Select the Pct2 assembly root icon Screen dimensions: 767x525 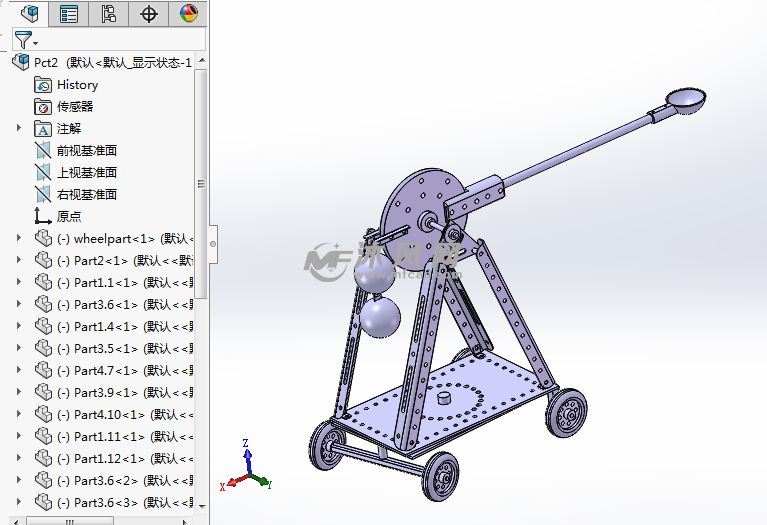point(21,62)
